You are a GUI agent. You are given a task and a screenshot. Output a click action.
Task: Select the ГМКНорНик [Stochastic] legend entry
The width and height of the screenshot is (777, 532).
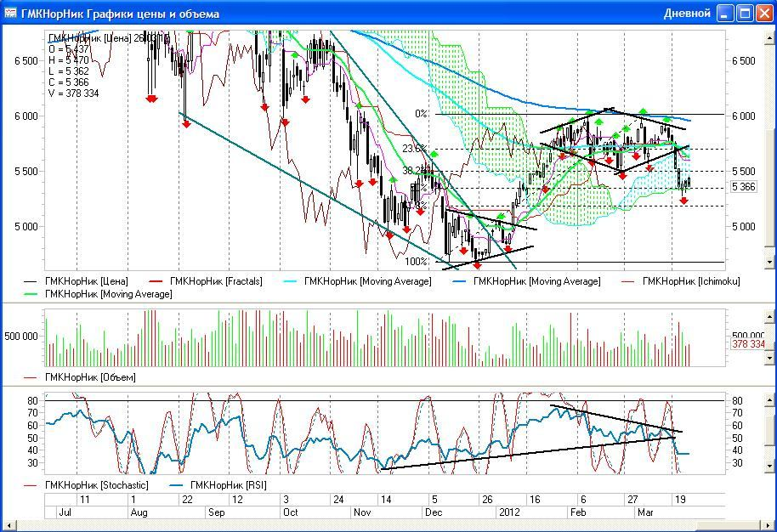pyautogui.click(x=86, y=485)
